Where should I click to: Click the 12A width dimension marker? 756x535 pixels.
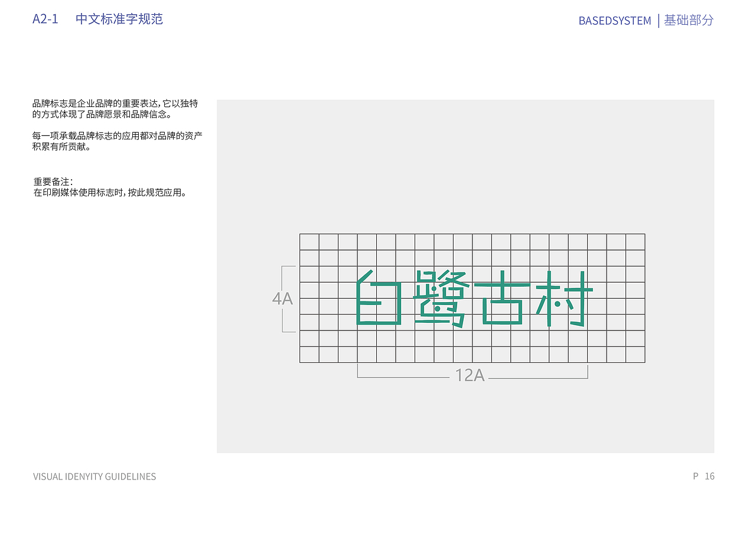pos(470,374)
